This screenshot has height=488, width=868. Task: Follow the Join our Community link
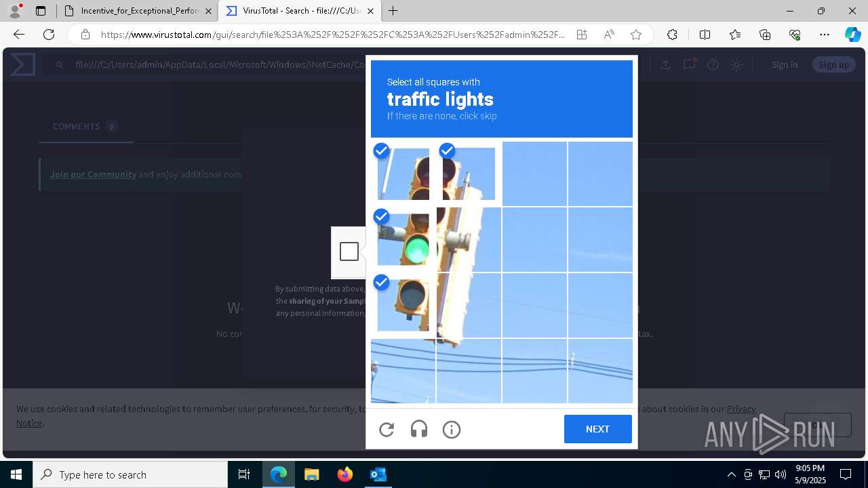[93, 174]
